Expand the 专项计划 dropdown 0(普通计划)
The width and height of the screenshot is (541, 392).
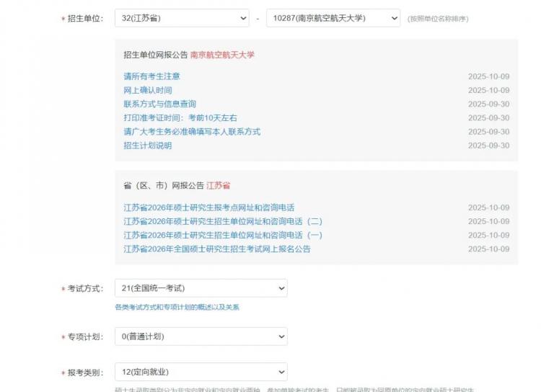tap(201, 337)
